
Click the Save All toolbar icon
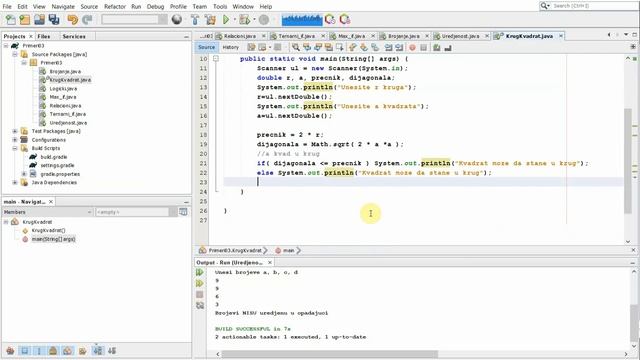54,19
